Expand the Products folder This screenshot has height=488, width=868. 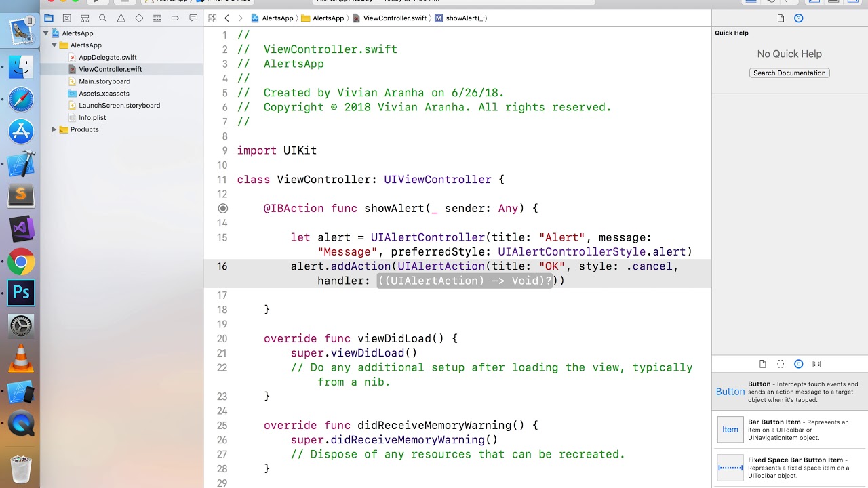(54, 129)
